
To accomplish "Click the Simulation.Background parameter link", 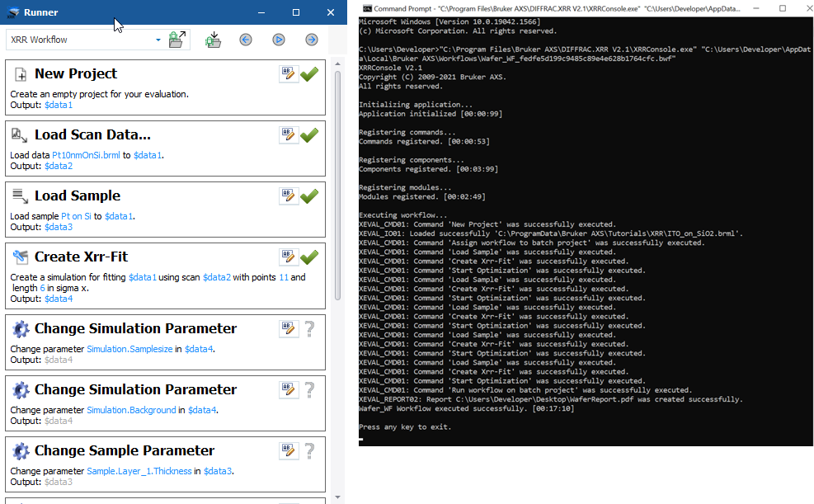I will coord(131,410).
